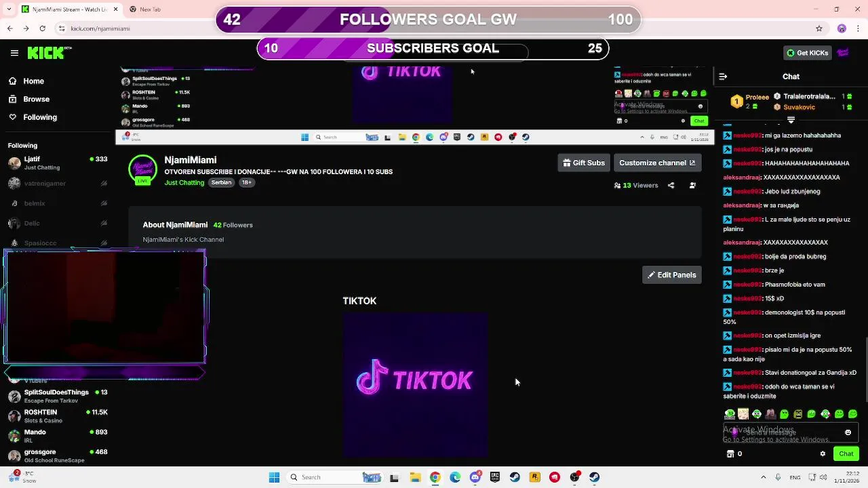The image size is (868, 488).
Task: Go back in browser
Action: click(x=9, y=28)
